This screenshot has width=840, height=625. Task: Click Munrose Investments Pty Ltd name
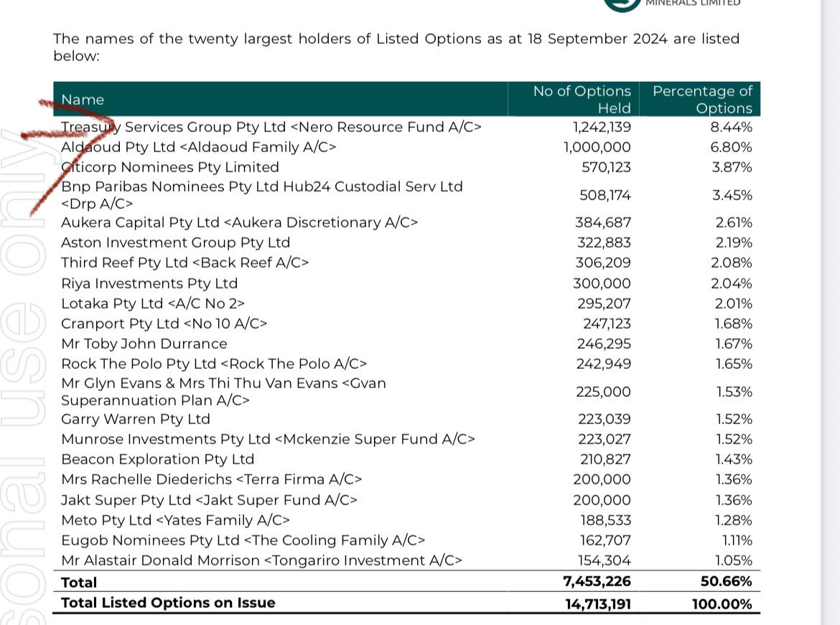[x=268, y=440]
